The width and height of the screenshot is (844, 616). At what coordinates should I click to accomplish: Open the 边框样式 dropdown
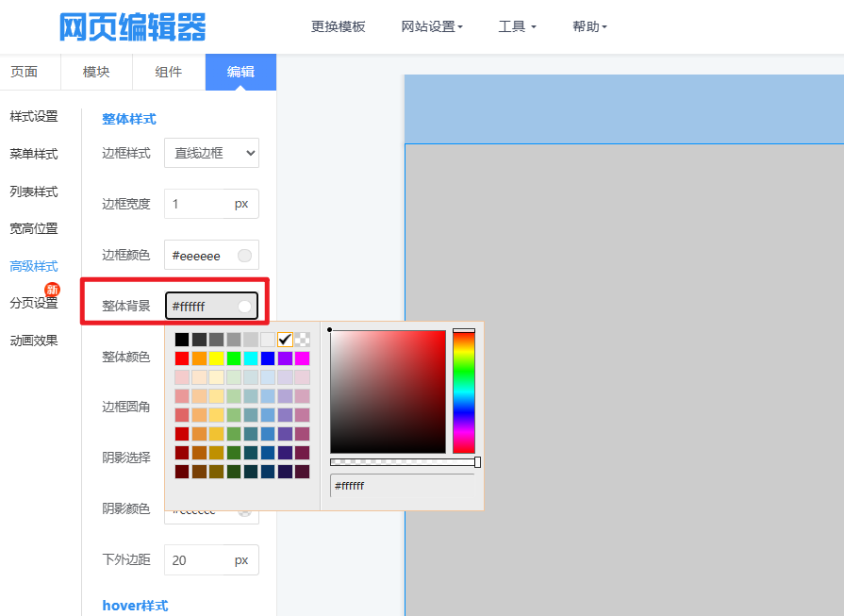pyautogui.click(x=211, y=153)
